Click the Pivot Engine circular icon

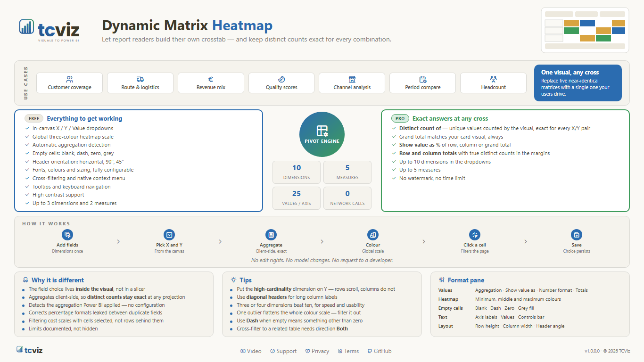pyautogui.click(x=322, y=134)
